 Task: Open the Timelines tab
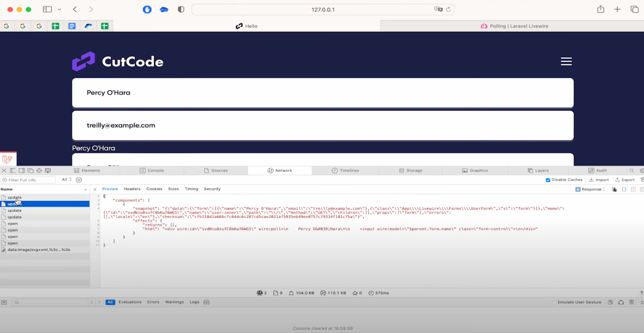pyautogui.click(x=345, y=171)
